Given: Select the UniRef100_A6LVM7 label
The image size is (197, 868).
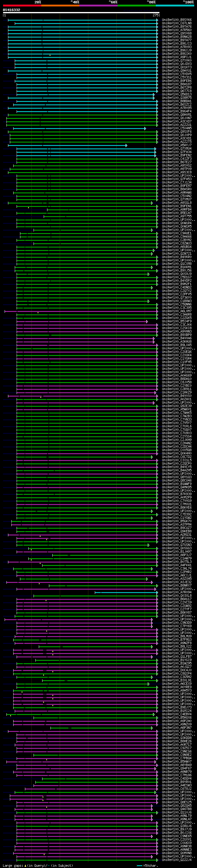Looking at the screenshot, I should coord(176,311).
